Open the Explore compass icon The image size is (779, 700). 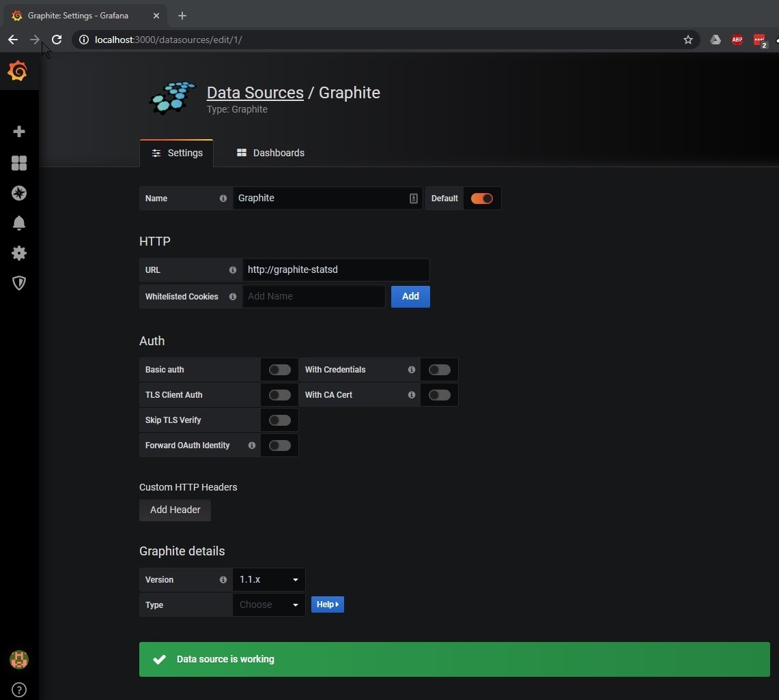coord(19,193)
